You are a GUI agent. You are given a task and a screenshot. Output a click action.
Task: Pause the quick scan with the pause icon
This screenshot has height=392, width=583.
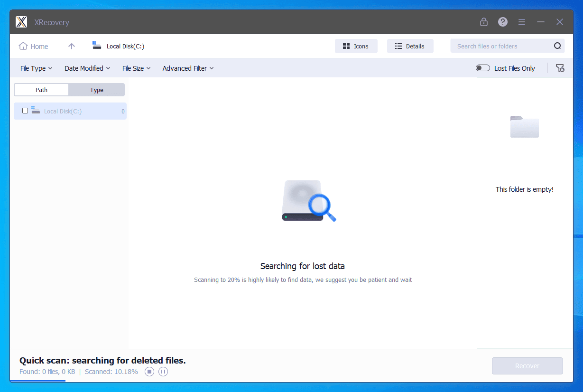(x=163, y=372)
